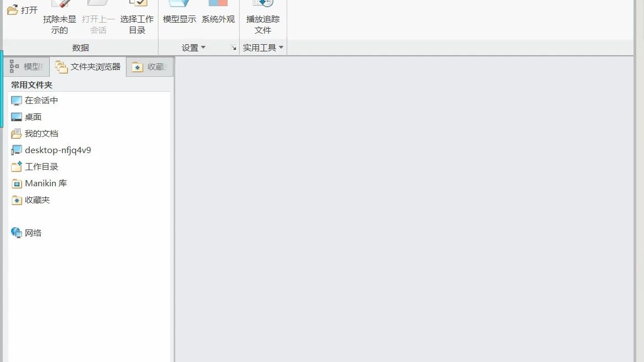Click 收藏夹 in the common folders list
Viewport: 644px width, 362px height.
point(37,200)
